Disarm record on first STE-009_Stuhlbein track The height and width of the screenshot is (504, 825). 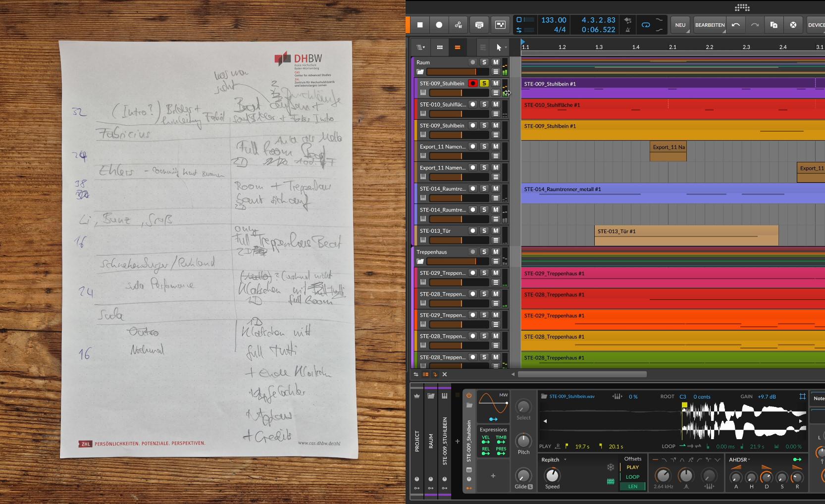[473, 83]
